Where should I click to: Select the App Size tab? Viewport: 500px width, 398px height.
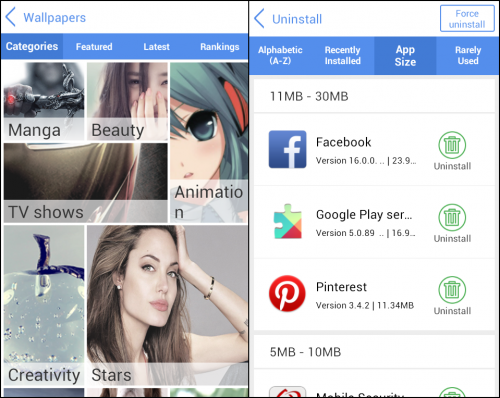coord(405,55)
